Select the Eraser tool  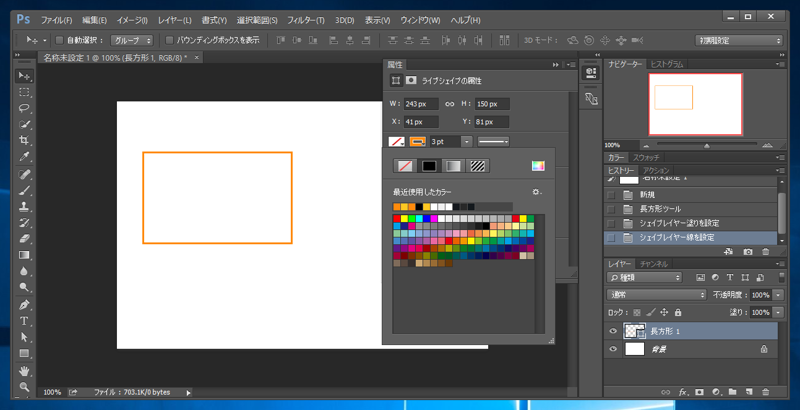point(24,239)
